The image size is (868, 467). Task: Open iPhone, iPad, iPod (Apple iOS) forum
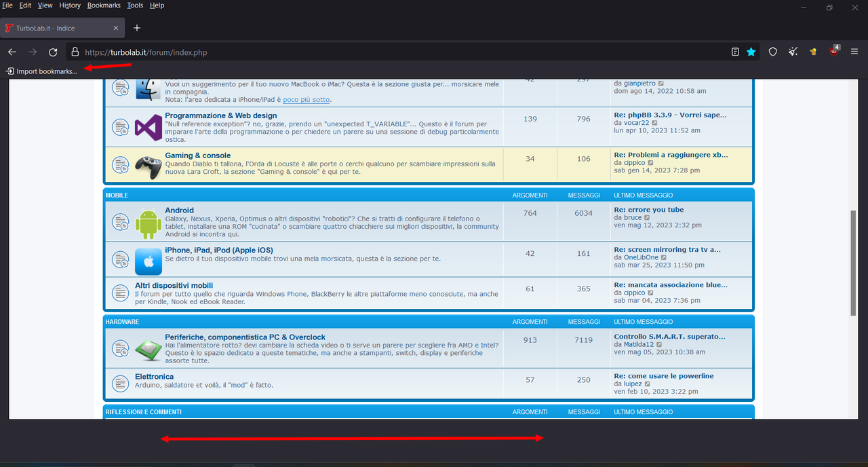pyautogui.click(x=219, y=250)
